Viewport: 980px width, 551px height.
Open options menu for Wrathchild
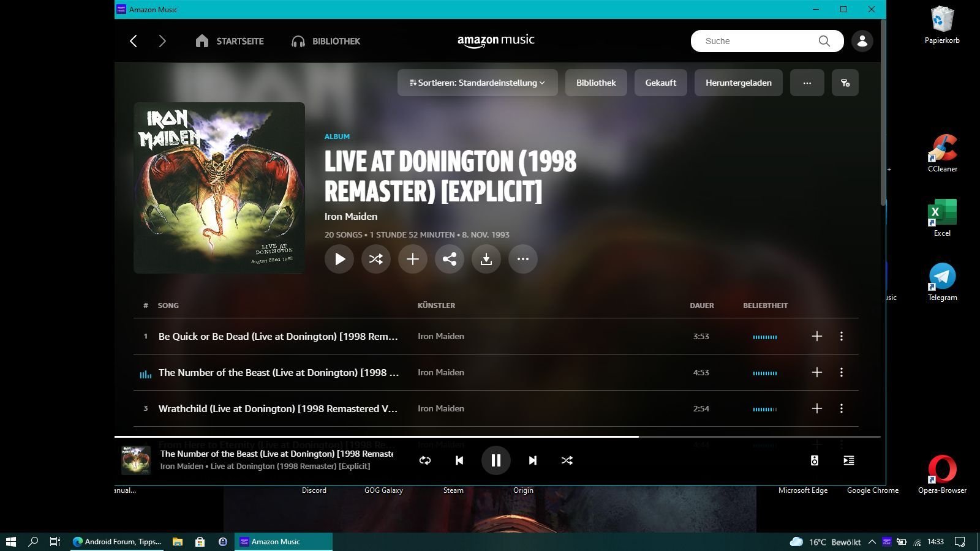click(842, 408)
